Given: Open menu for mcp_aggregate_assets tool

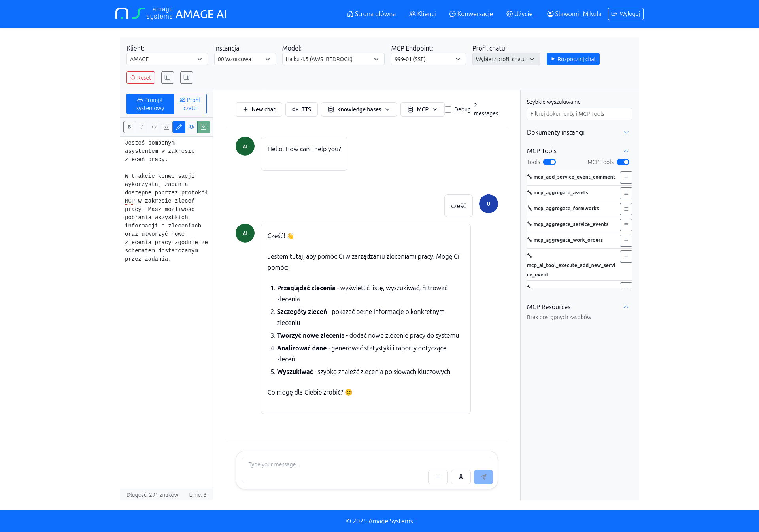Looking at the screenshot, I should tap(626, 193).
